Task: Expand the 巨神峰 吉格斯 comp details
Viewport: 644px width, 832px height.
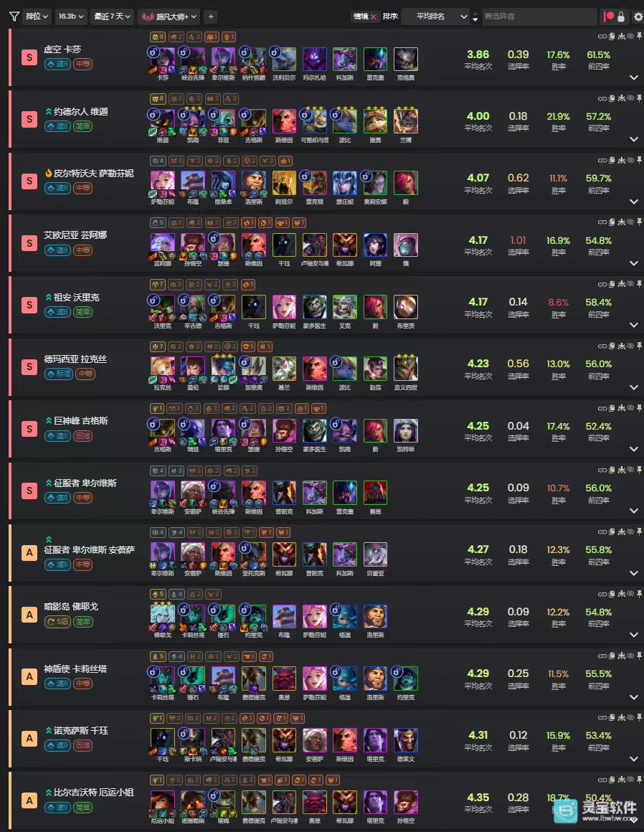Action: (x=633, y=449)
